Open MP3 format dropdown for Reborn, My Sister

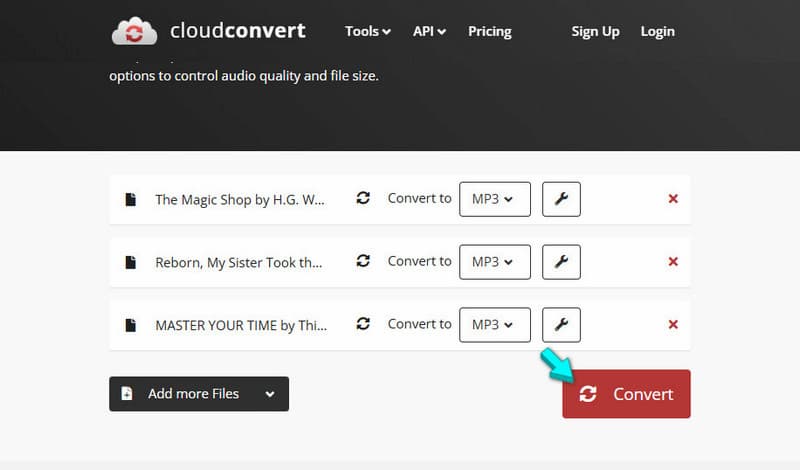[x=495, y=262]
